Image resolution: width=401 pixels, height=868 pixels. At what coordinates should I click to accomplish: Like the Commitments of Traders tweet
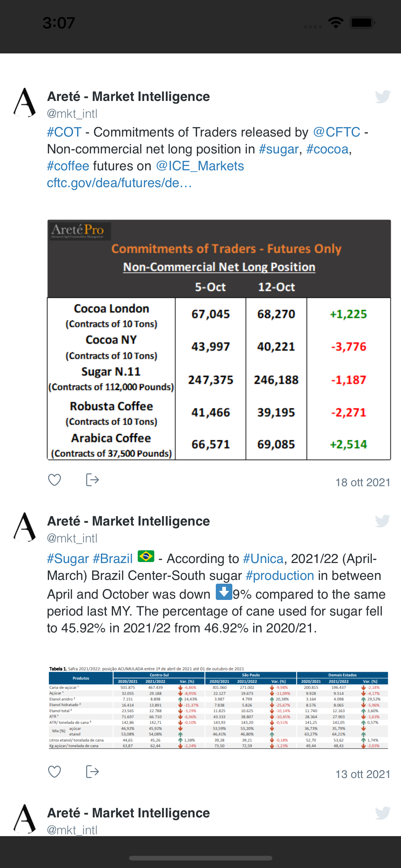(x=55, y=480)
